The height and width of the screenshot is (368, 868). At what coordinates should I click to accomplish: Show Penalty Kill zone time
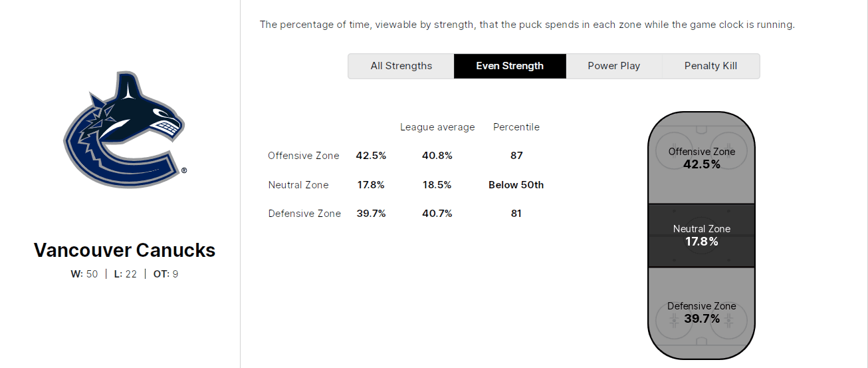710,66
